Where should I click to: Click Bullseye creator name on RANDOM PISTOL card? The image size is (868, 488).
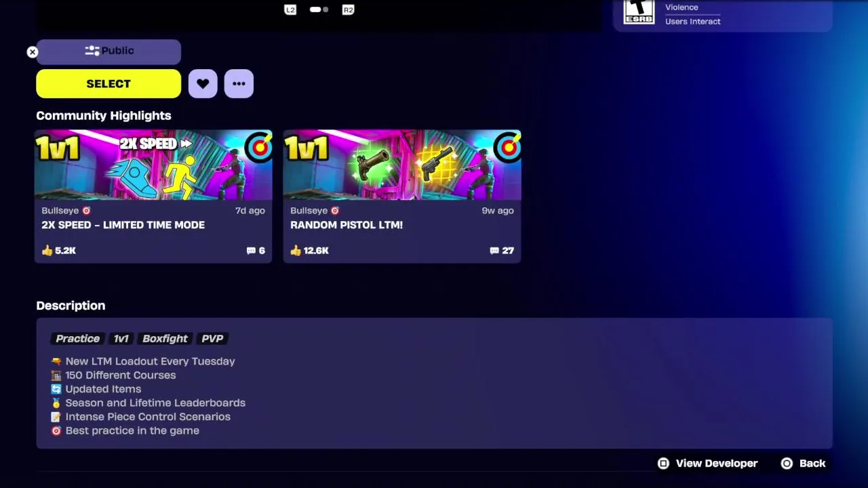click(309, 211)
